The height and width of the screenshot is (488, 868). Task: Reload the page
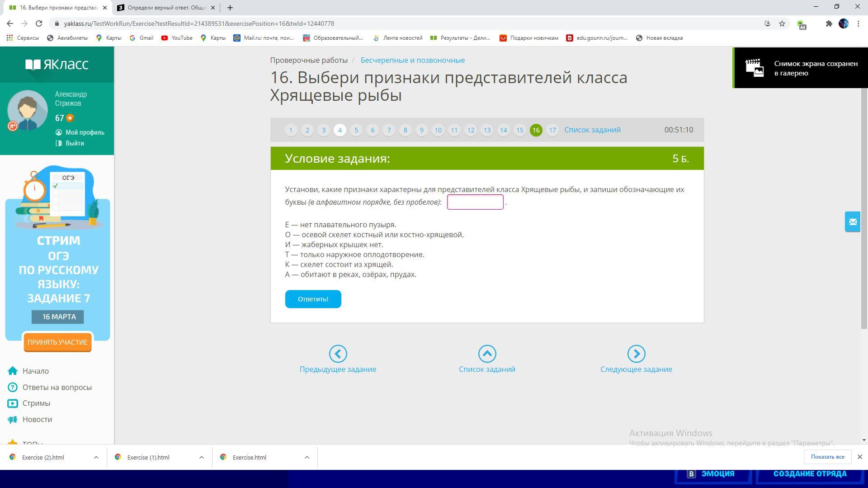coord(39,23)
